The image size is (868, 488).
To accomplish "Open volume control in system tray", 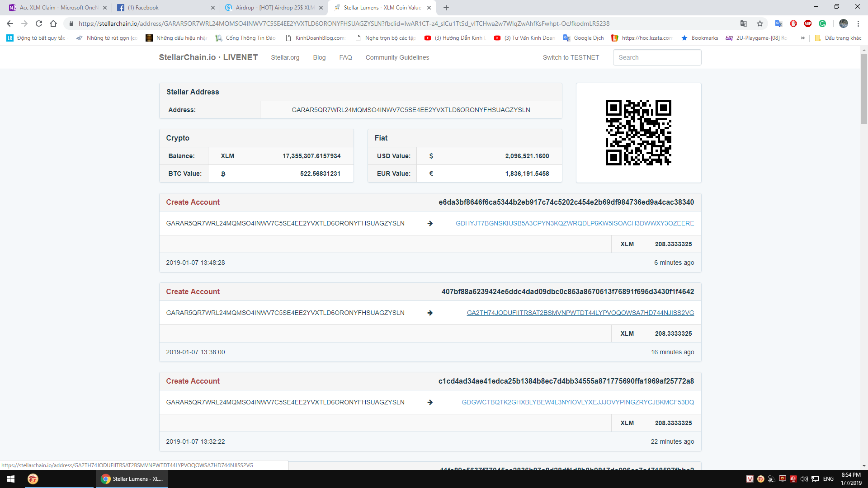I will [804, 479].
